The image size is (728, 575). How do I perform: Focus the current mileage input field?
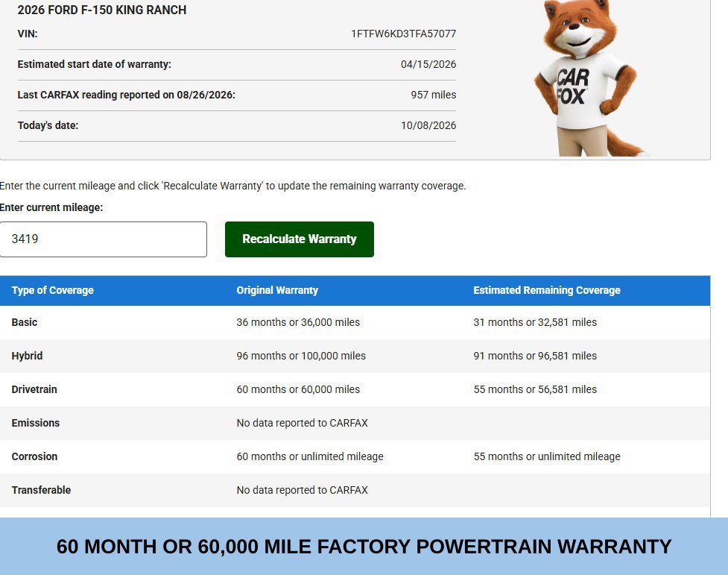tap(103, 239)
